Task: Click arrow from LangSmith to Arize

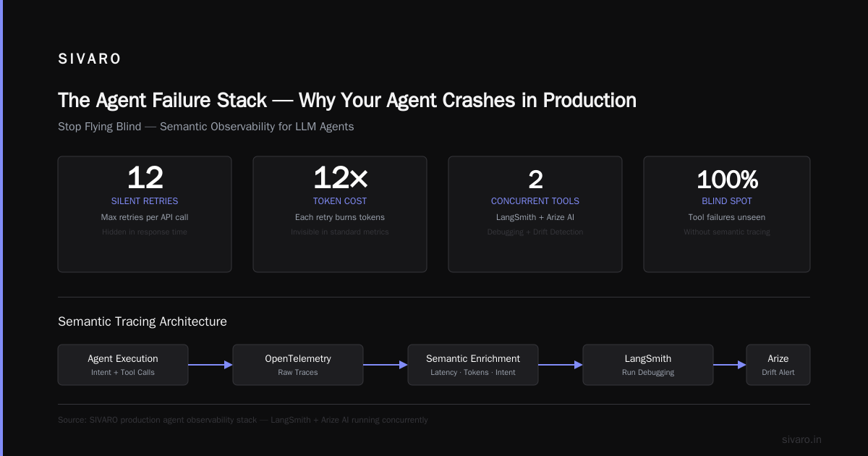Action: click(x=730, y=365)
